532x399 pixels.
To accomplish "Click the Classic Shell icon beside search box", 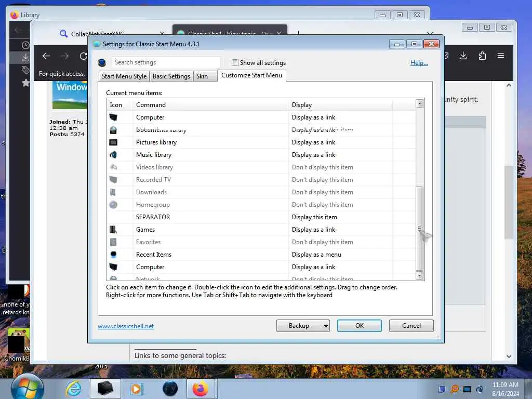I will [x=102, y=63].
